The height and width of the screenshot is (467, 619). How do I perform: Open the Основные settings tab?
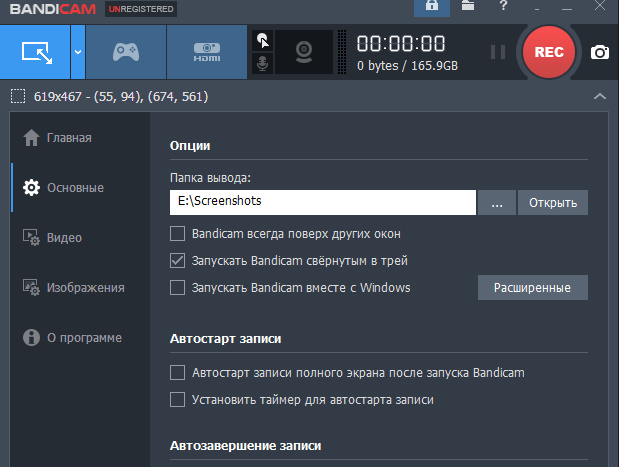tap(81, 188)
